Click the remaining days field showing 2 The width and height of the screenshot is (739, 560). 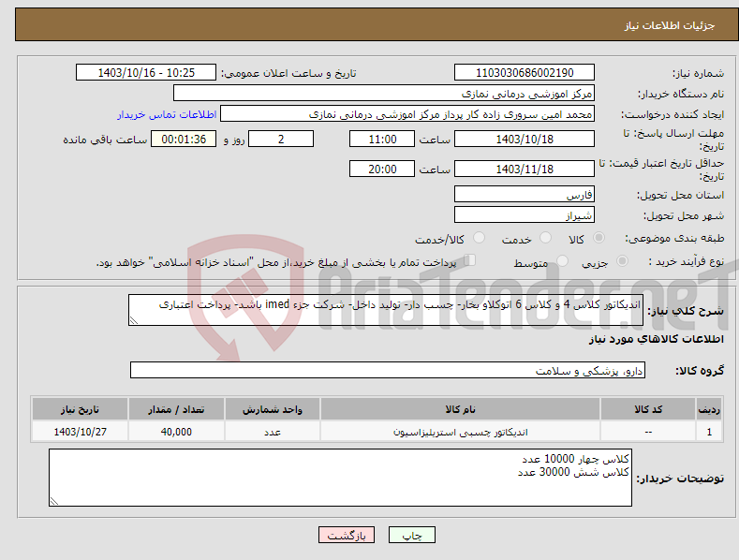pos(281,139)
